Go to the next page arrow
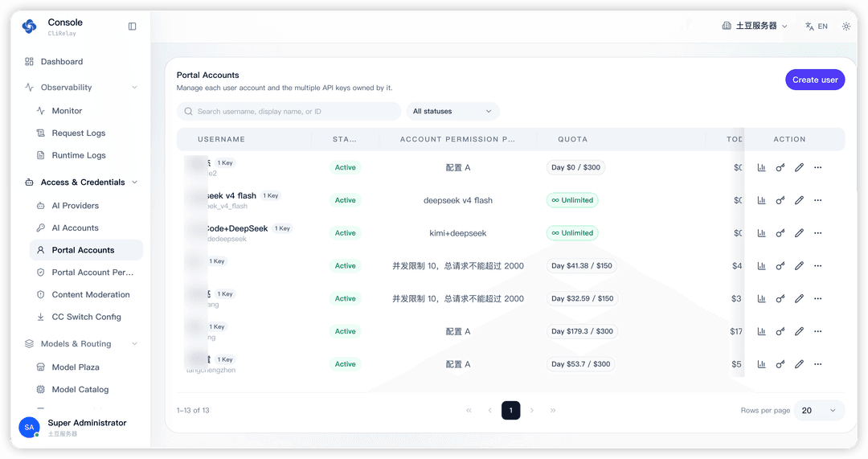The height and width of the screenshot is (459, 868). coord(532,410)
